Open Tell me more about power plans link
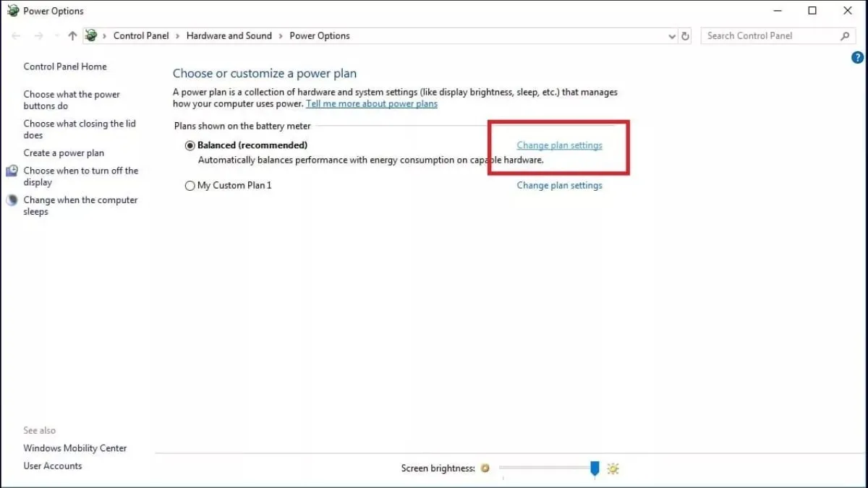868x488 pixels. 371,104
